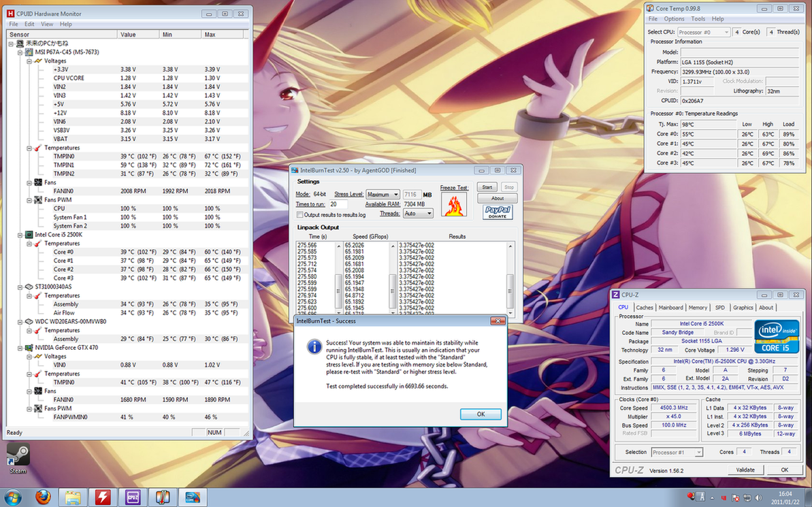Viewport: 812px width, 507px height.
Task: Switch to purple CPU-Z taskbar icon
Action: click(133, 497)
